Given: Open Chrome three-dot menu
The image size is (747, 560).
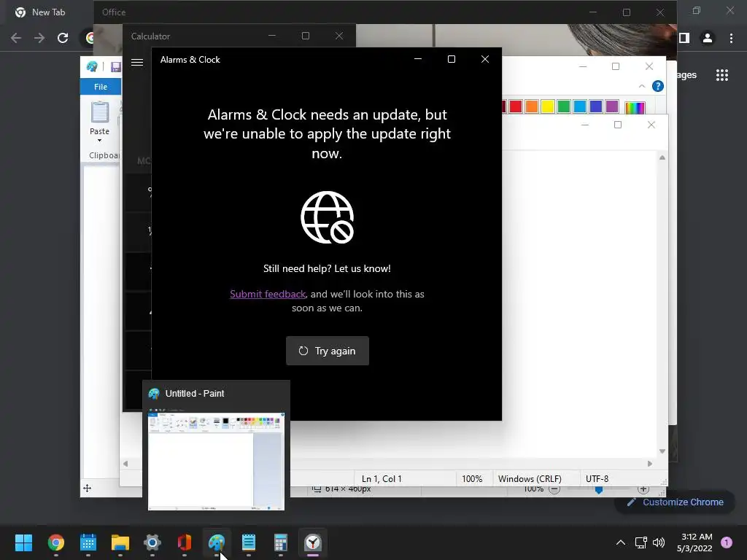Looking at the screenshot, I should pyautogui.click(x=731, y=38).
